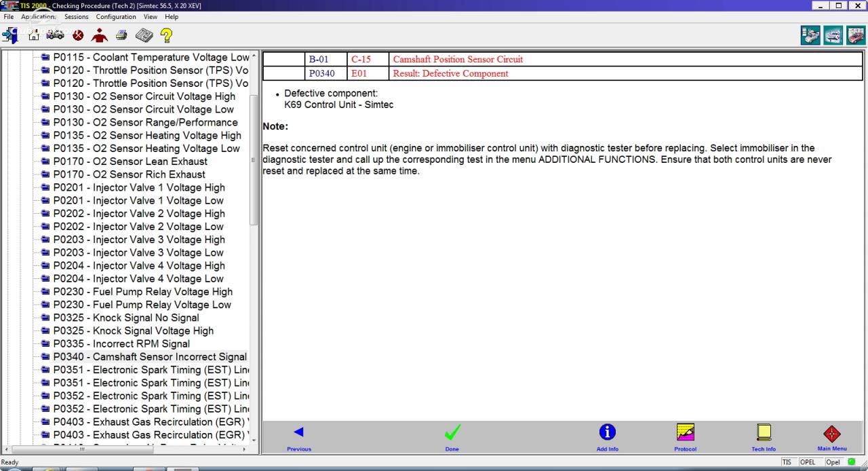Click the yellow question mark help icon

166,35
